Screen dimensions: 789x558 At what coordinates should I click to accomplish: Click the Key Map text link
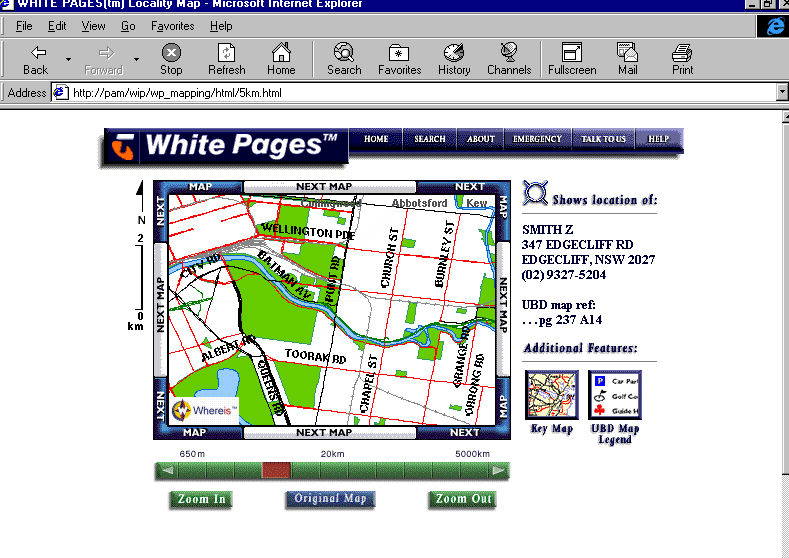tap(551, 429)
